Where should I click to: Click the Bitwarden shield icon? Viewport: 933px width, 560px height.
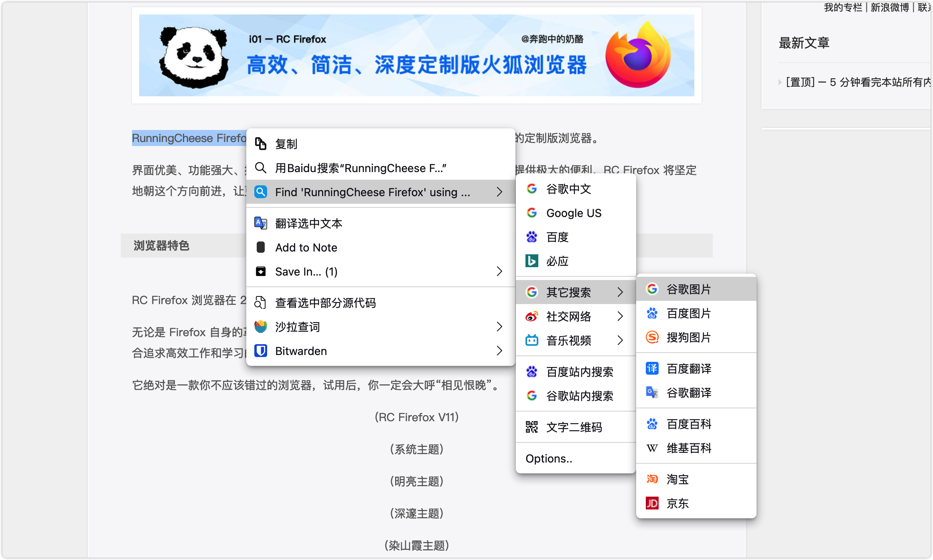[x=261, y=351]
